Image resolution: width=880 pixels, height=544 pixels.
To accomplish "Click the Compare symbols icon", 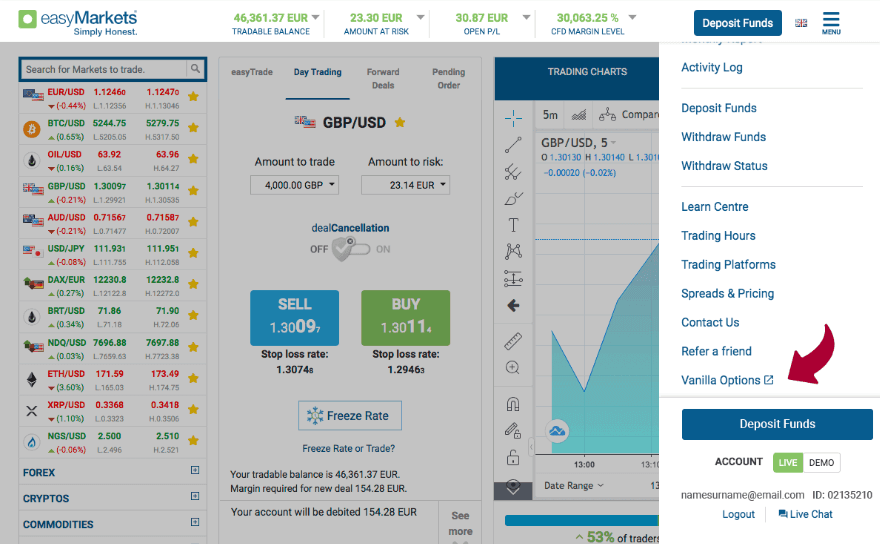I will tap(607, 115).
